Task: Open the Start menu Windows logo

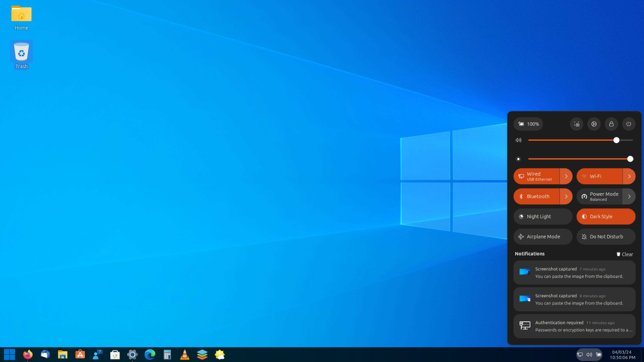Action: 10,354
